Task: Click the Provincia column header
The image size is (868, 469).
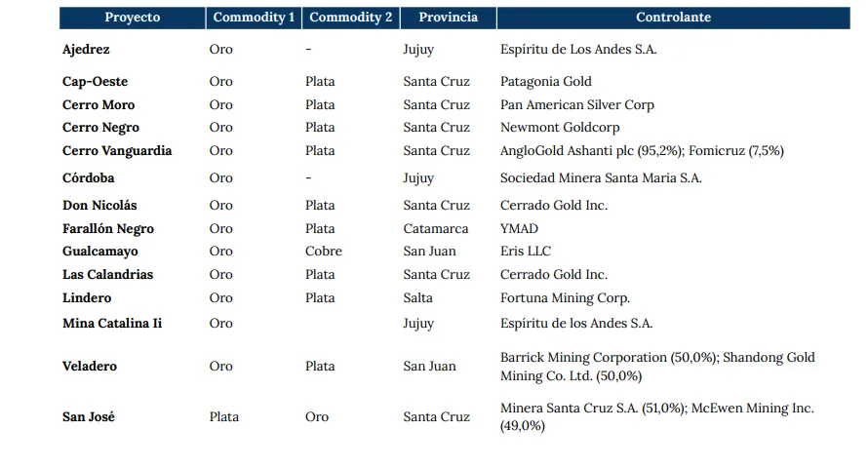Action: point(448,18)
